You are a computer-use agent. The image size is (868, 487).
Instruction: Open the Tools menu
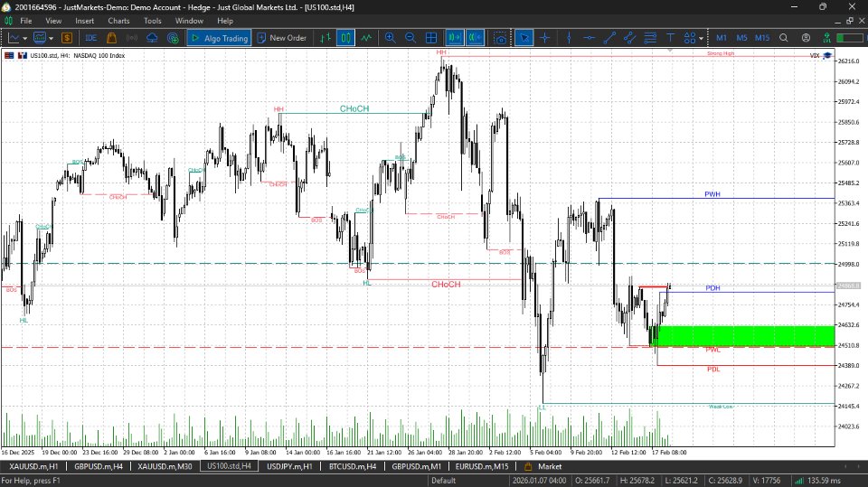pos(152,21)
